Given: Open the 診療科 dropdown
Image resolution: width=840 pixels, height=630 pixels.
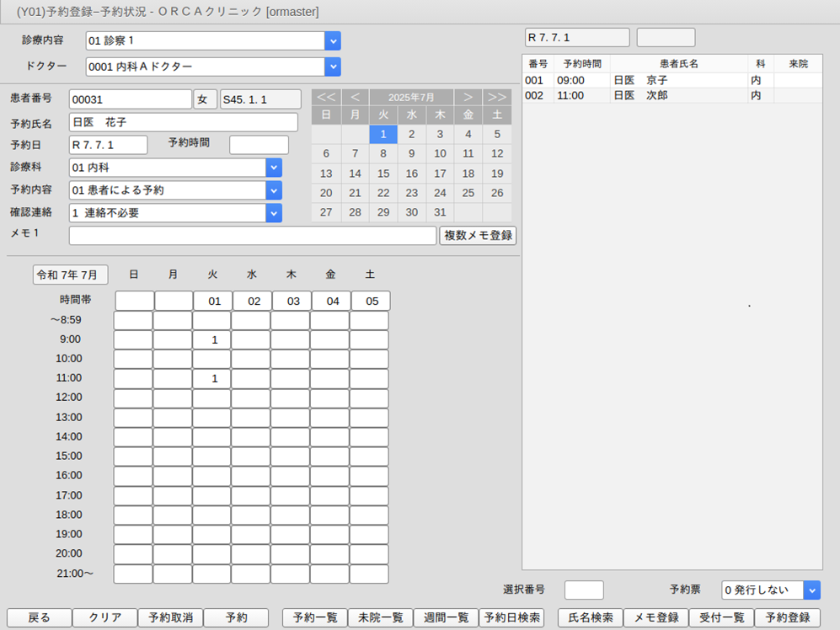Looking at the screenshot, I should pos(274,168).
